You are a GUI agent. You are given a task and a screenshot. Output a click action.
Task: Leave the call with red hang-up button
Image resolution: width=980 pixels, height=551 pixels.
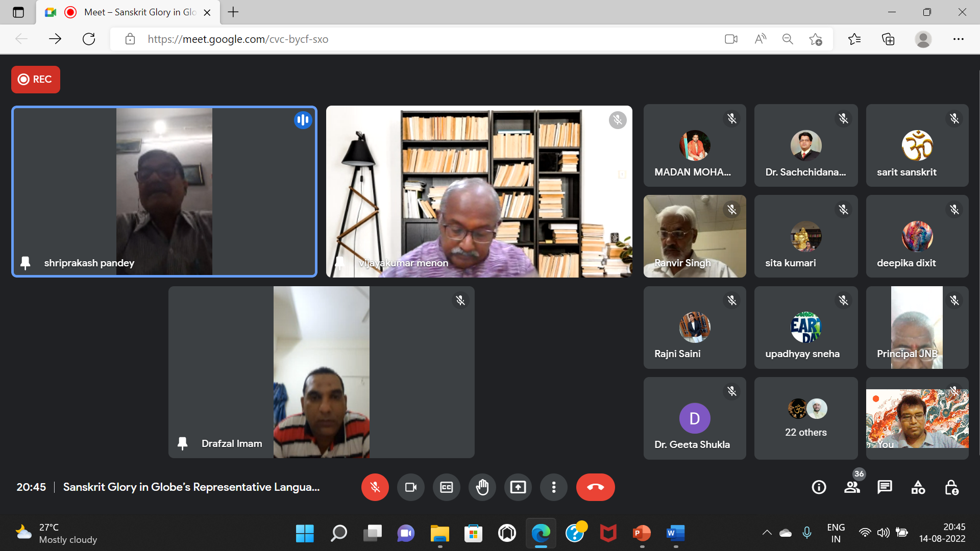pyautogui.click(x=595, y=487)
